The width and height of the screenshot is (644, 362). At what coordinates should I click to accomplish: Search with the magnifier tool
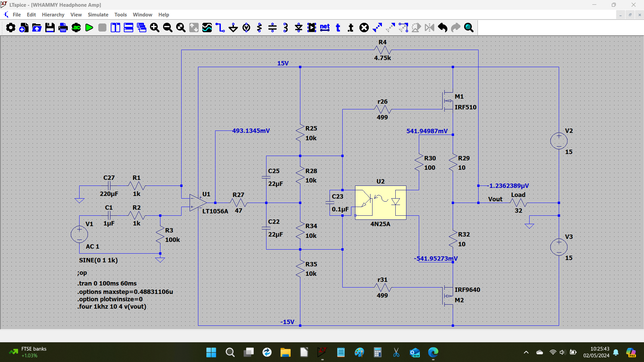469,28
